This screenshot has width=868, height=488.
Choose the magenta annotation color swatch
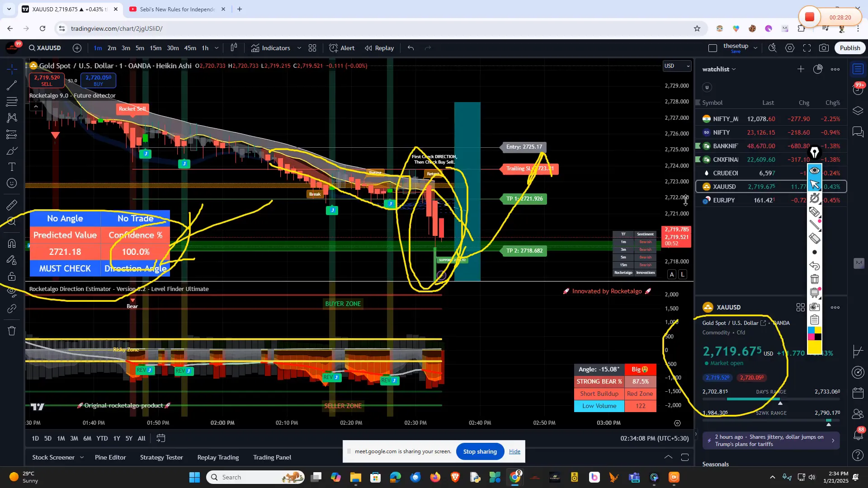(x=811, y=337)
